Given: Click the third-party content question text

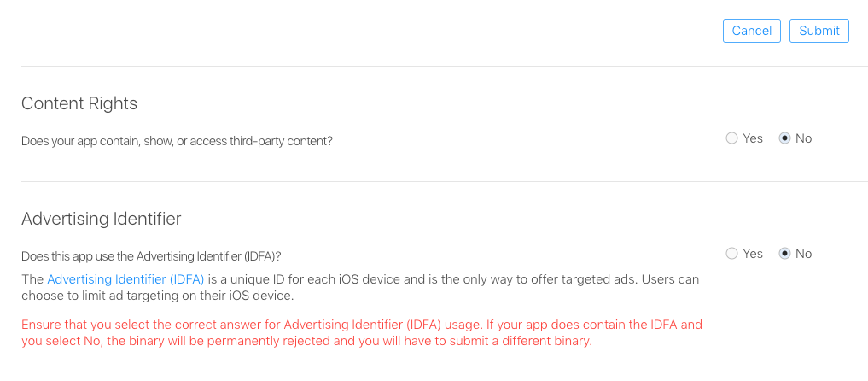Looking at the screenshot, I should [177, 141].
